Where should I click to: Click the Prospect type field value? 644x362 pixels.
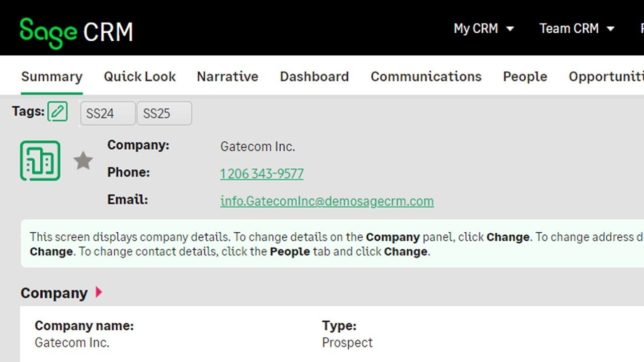pyautogui.click(x=347, y=343)
